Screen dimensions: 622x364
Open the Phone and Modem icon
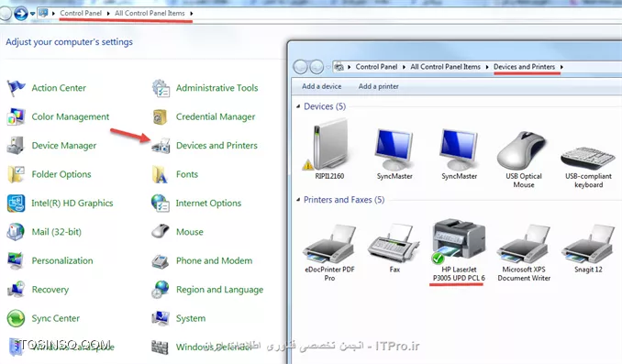pyautogui.click(x=161, y=261)
